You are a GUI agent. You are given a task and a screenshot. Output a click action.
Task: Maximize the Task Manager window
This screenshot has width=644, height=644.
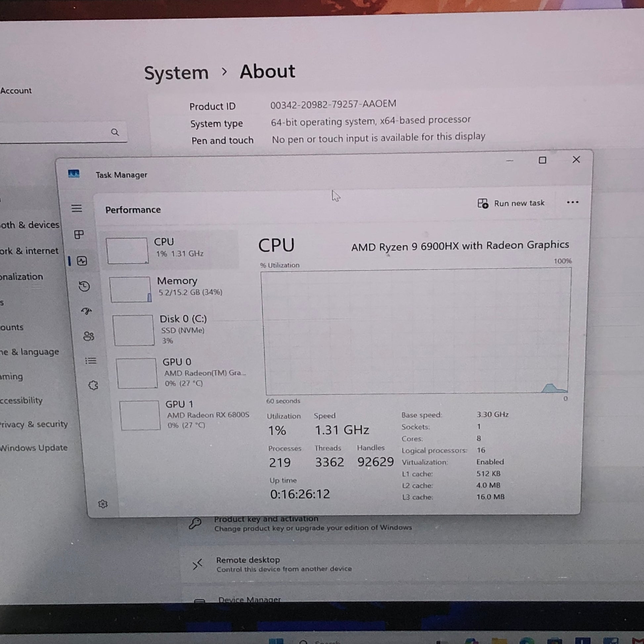pos(542,160)
